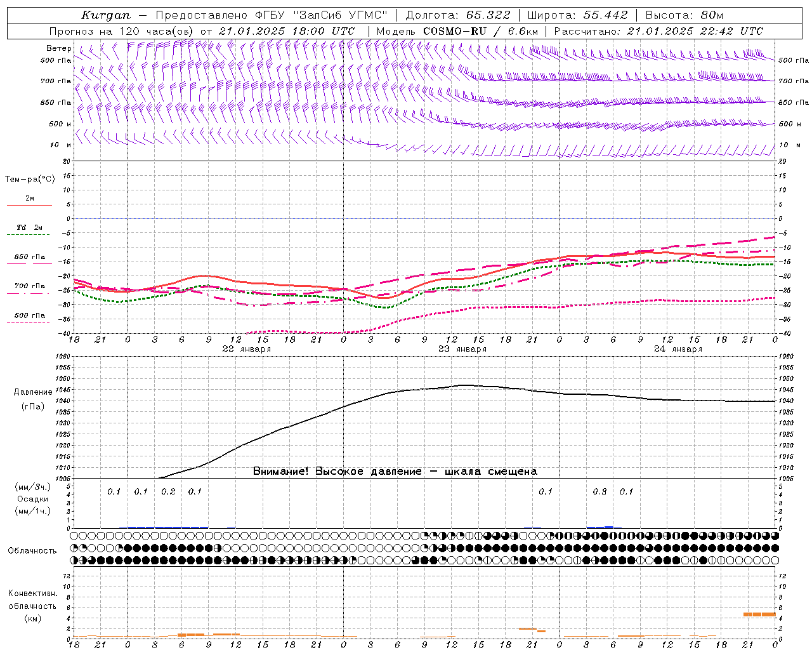The width and height of the screenshot is (812, 650).
Task: Click the 'Внимание! Высокое давление — шкала смещена' warning
Action: [x=395, y=471]
